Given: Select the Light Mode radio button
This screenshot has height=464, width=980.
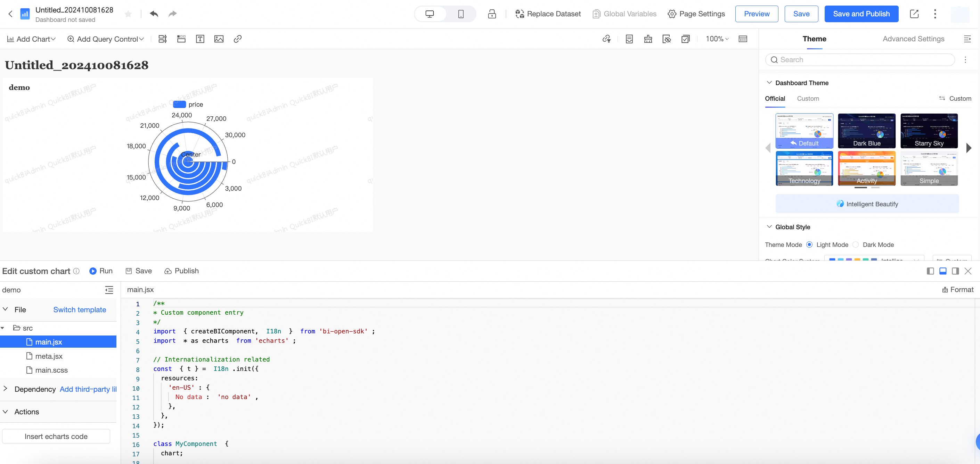Looking at the screenshot, I should tap(809, 245).
